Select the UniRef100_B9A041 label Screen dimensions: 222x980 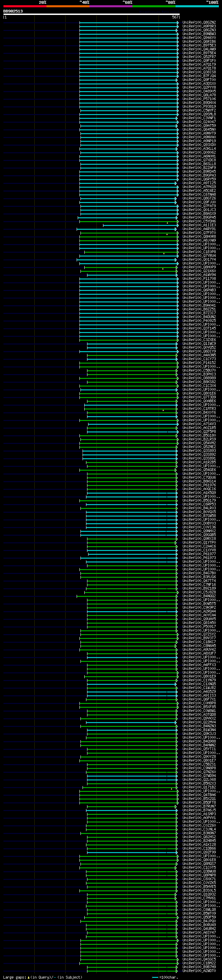point(199,306)
